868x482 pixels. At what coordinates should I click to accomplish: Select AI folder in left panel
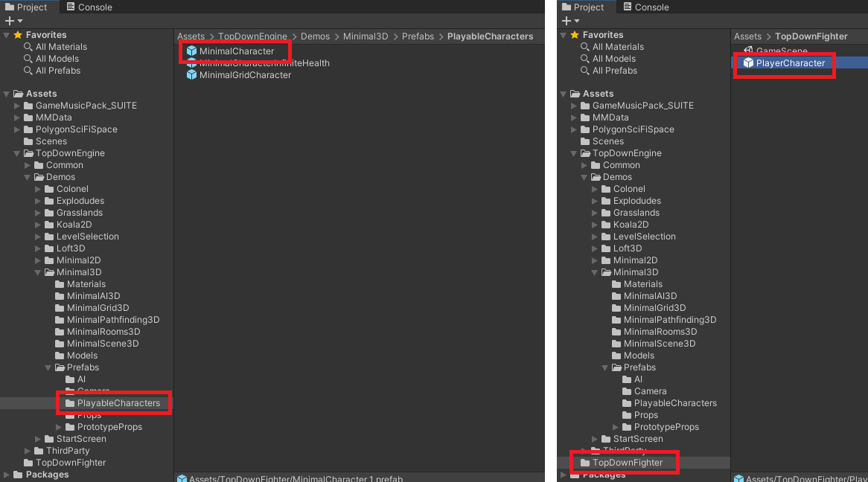(76, 379)
